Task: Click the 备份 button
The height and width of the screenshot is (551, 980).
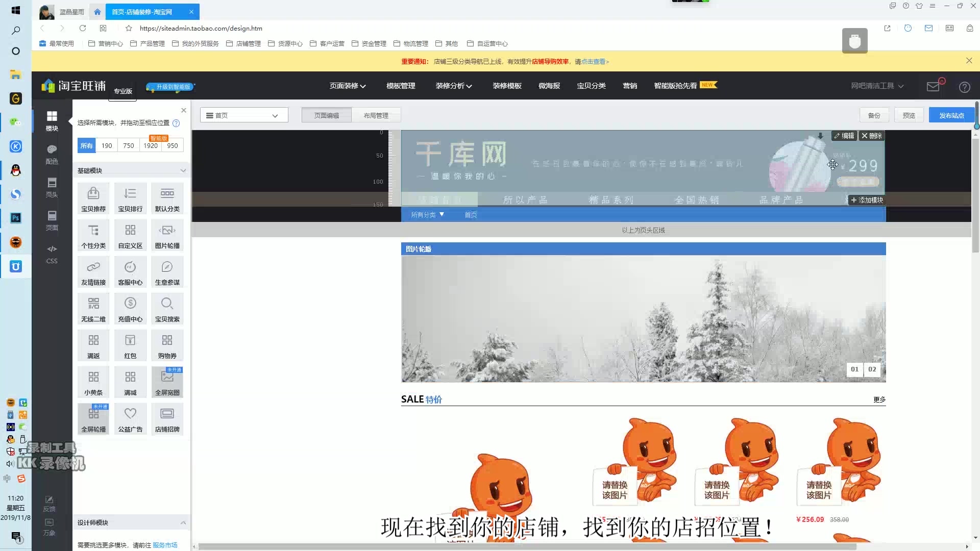Action: (x=874, y=115)
